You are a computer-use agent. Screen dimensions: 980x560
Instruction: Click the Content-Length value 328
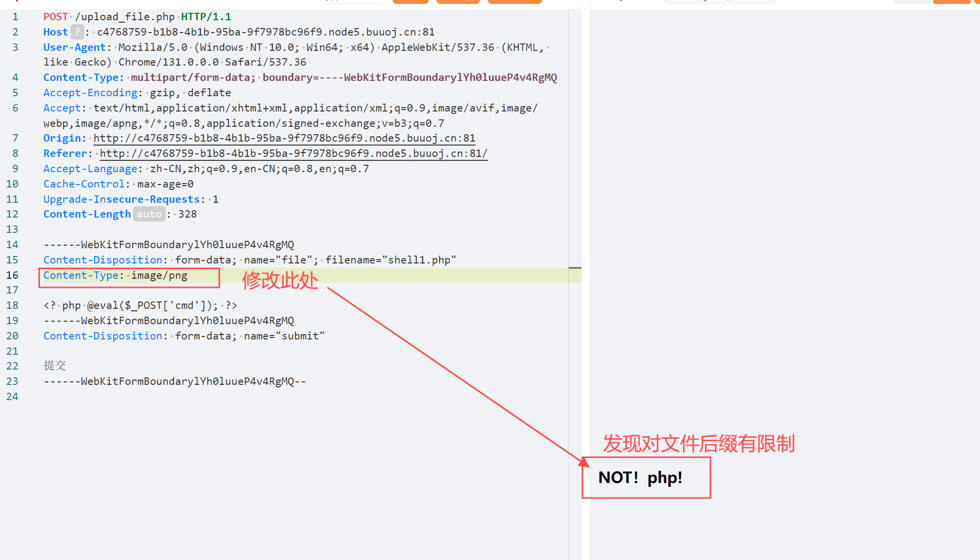click(187, 214)
